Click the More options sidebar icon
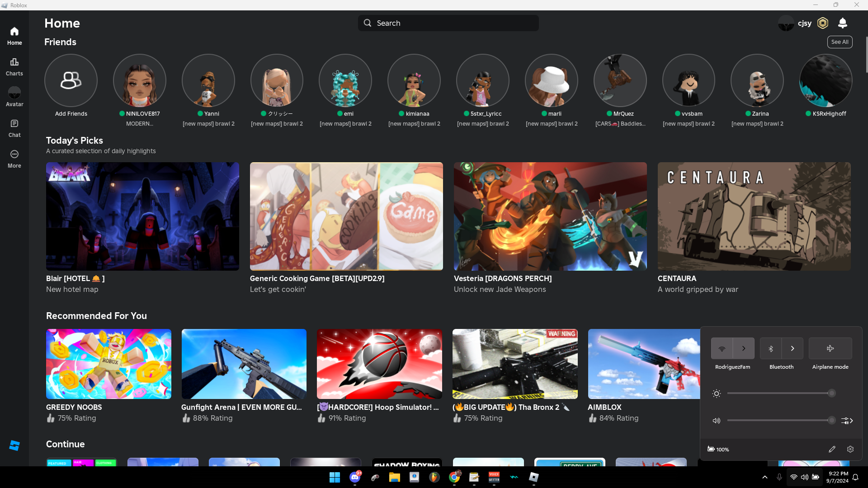This screenshot has width=868, height=488. tap(14, 159)
